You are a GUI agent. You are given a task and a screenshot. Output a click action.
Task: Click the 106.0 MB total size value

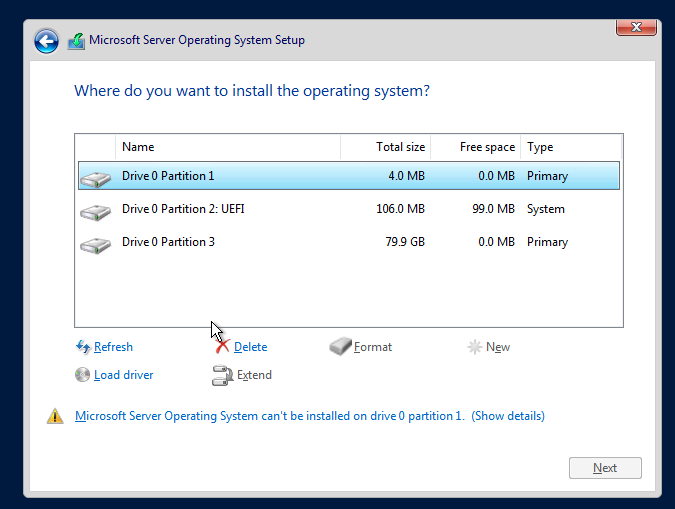pos(400,209)
